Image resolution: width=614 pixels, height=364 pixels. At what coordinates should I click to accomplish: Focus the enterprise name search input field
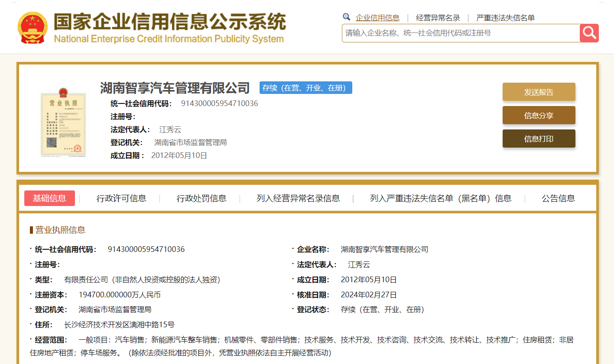click(x=461, y=33)
